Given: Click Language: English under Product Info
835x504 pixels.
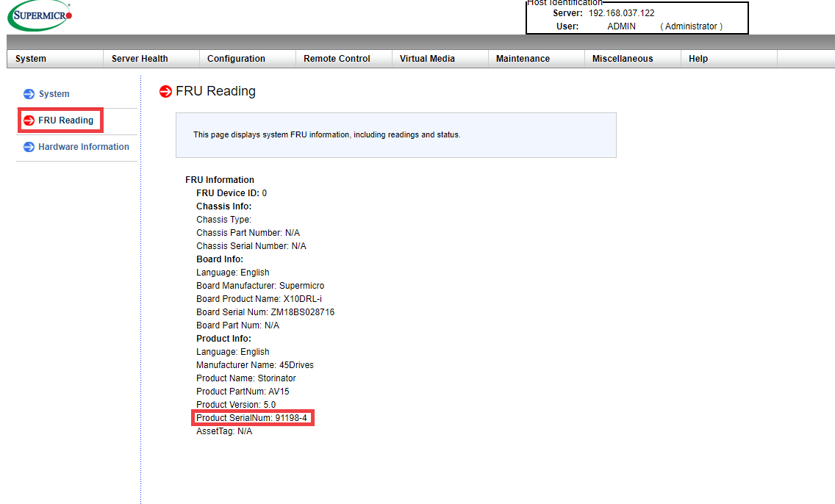Looking at the screenshot, I should (x=233, y=352).
